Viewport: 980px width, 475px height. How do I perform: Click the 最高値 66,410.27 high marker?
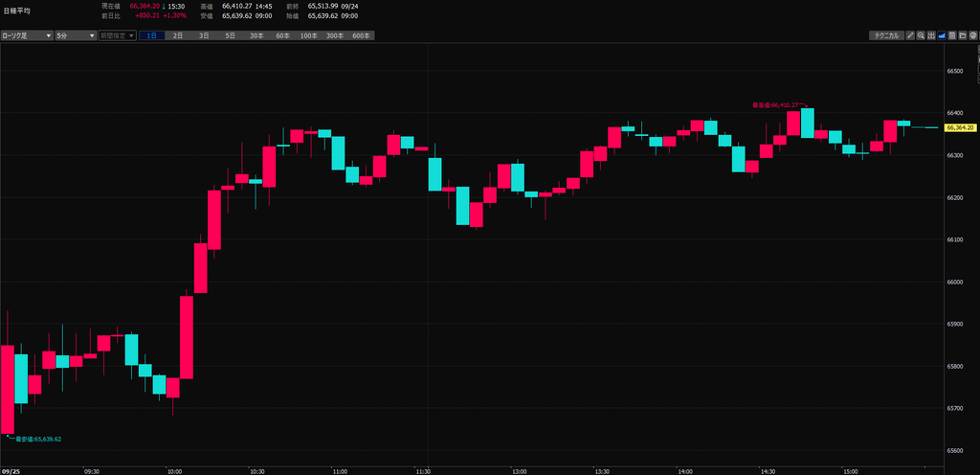(775, 105)
